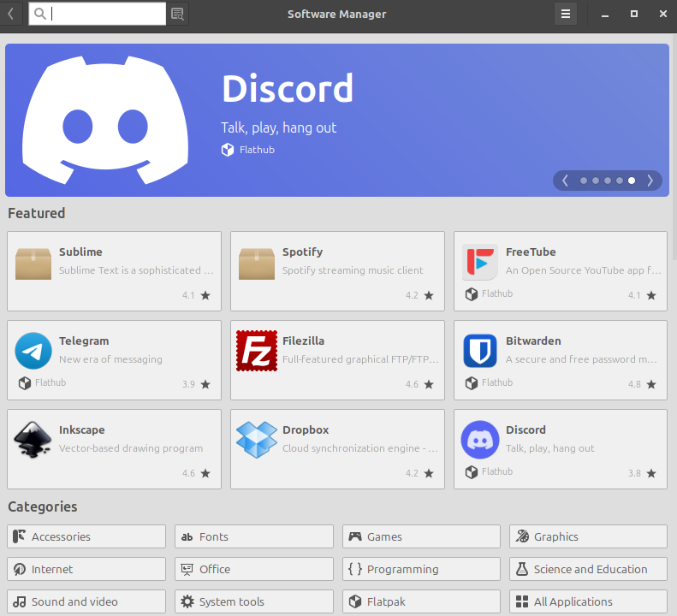Screen dimensions: 677x616
Task: Open the Internet category
Action: tap(86, 569)
